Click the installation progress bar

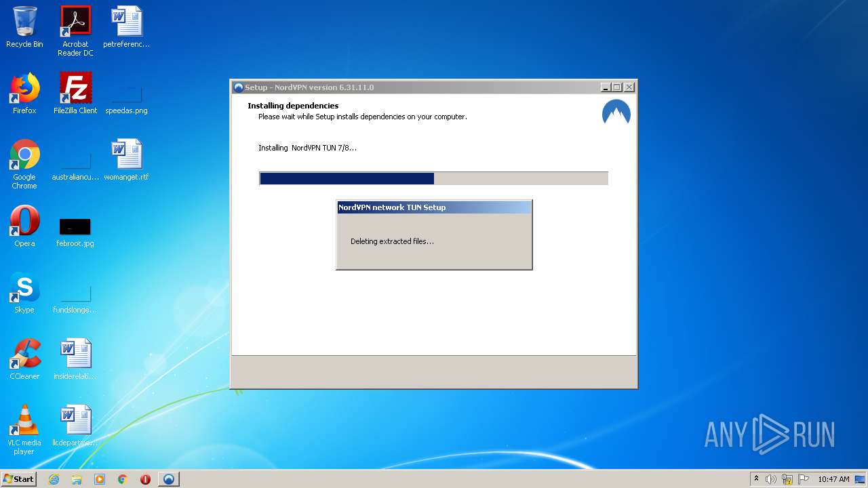click(x=434, y=178)
